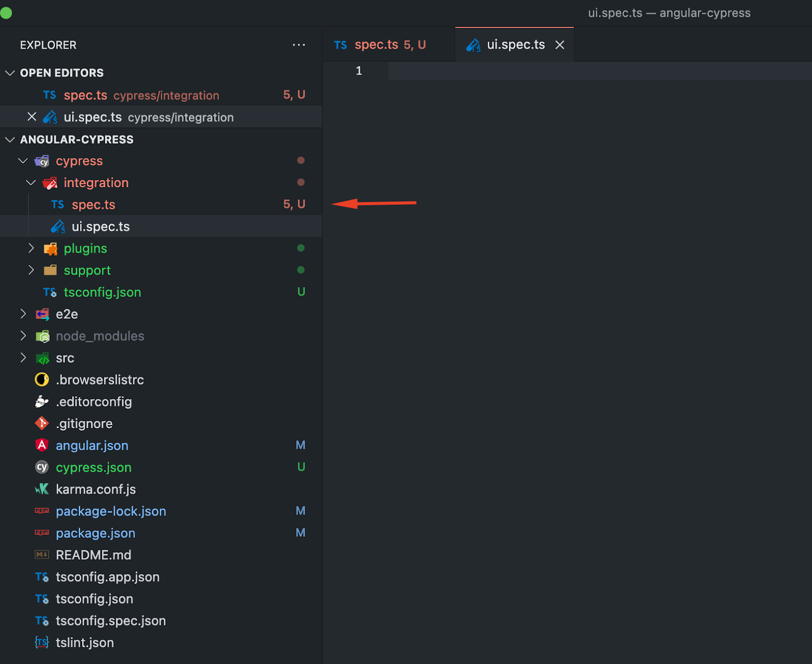The image size is (812, 664).
Task: Place cursor on editor line 1
Action: point(600,71)
